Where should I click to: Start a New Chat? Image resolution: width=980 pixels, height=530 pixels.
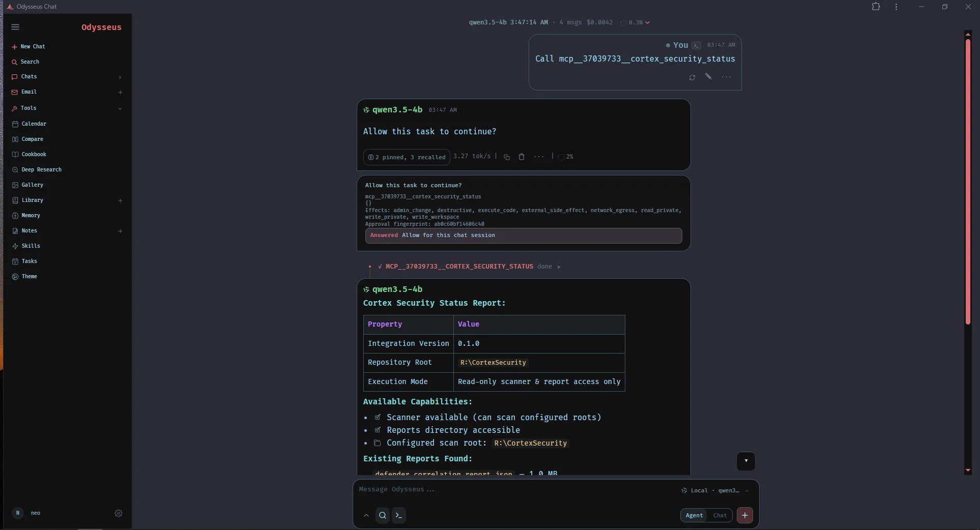click(28, 46)
